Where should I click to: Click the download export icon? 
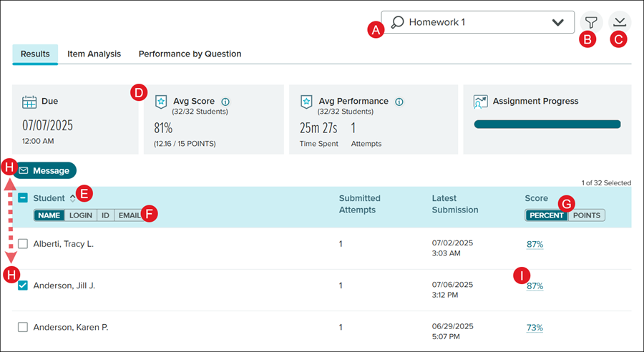click(x=620, y=22)
